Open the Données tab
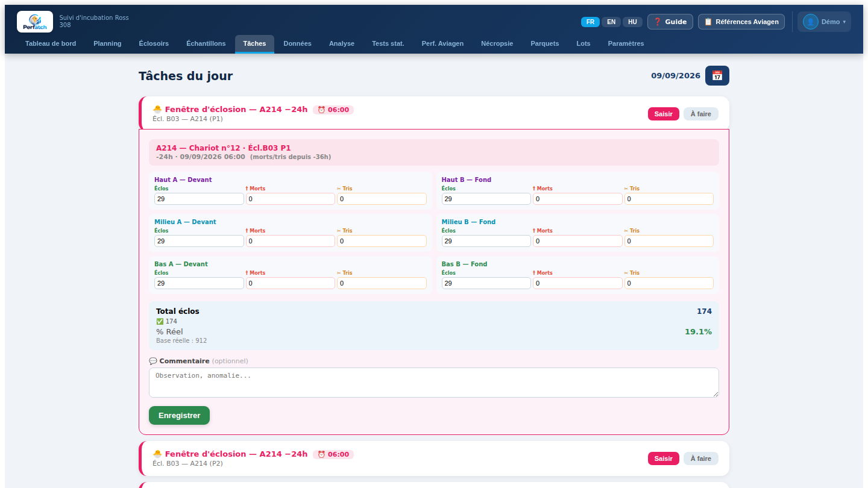The height and width of the screenshot is (488, 868). click(x=298, y=43)
